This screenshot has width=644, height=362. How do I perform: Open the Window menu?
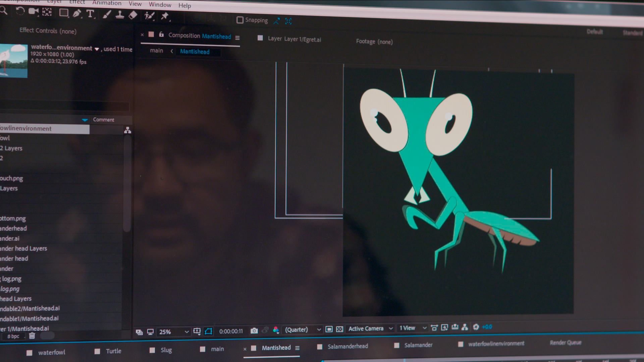[160, 5]
